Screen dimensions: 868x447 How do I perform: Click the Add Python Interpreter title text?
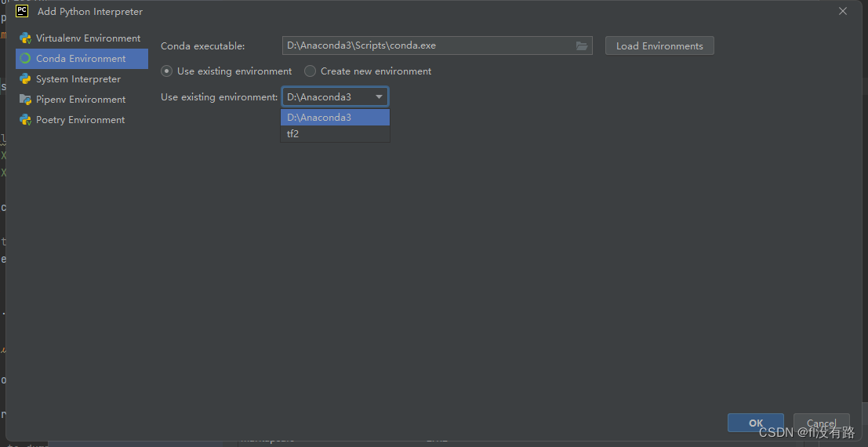point(89,12)
